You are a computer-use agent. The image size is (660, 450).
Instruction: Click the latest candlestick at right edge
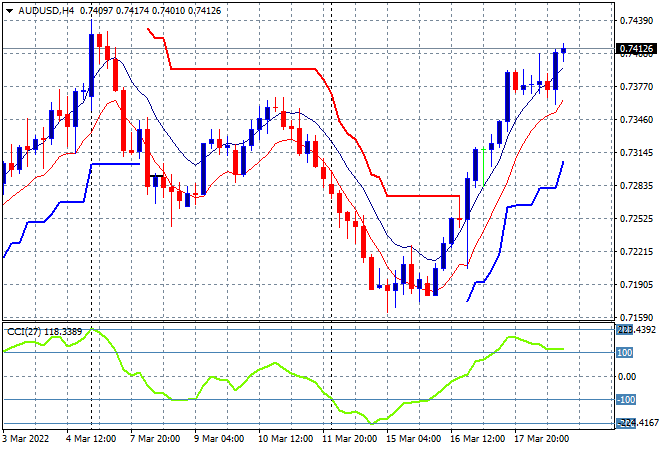564,48
